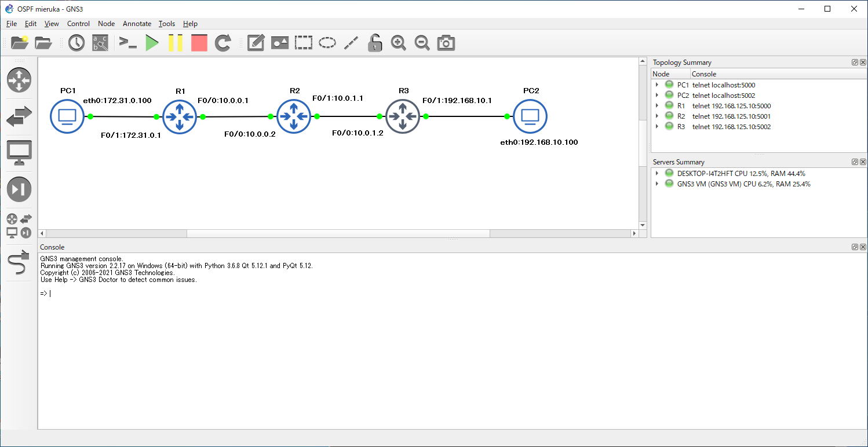Select the Insert a picture tool
The image size is (868, 447).
[280, 43]
